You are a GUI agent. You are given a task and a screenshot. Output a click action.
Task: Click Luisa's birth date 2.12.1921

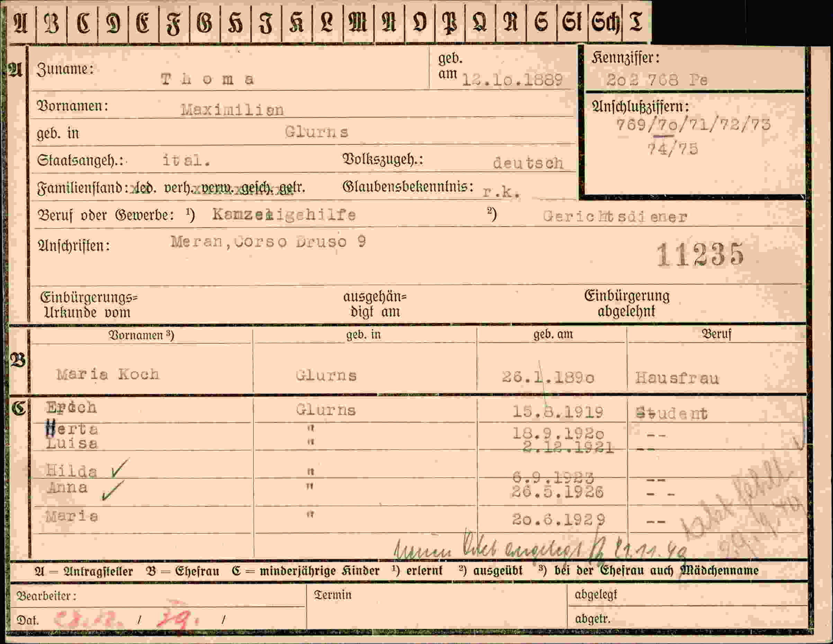pos(568,447)
